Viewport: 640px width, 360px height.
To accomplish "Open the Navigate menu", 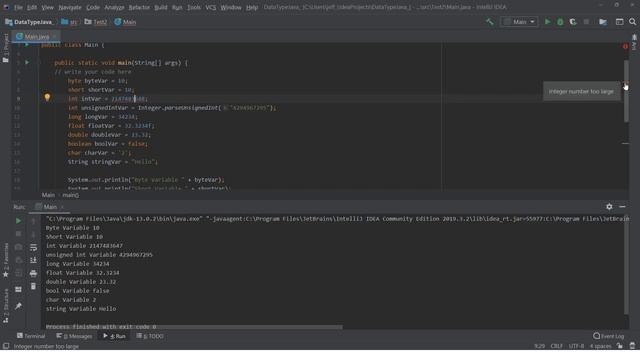I will click(70, 7).
